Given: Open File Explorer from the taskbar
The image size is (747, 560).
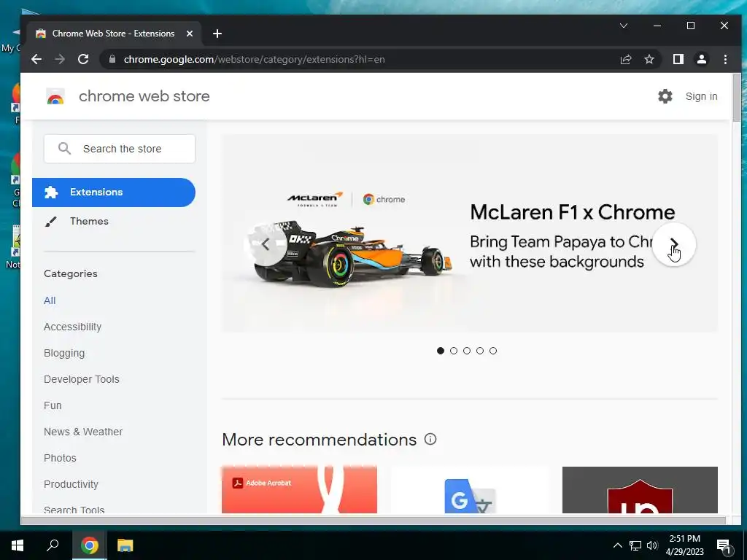Looking at the screenshot, I should point(125,545).
